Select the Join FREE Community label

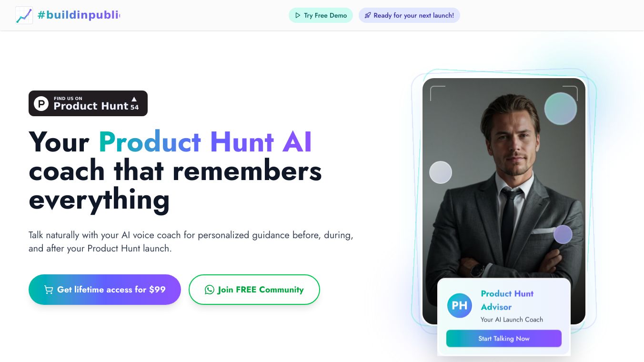click(x=261, y=290)
